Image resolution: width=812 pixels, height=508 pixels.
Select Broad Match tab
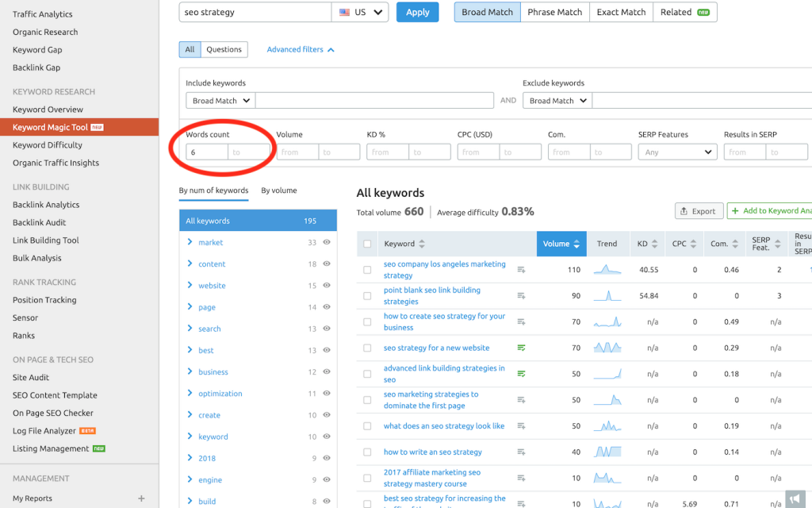(x=488, y=12)
